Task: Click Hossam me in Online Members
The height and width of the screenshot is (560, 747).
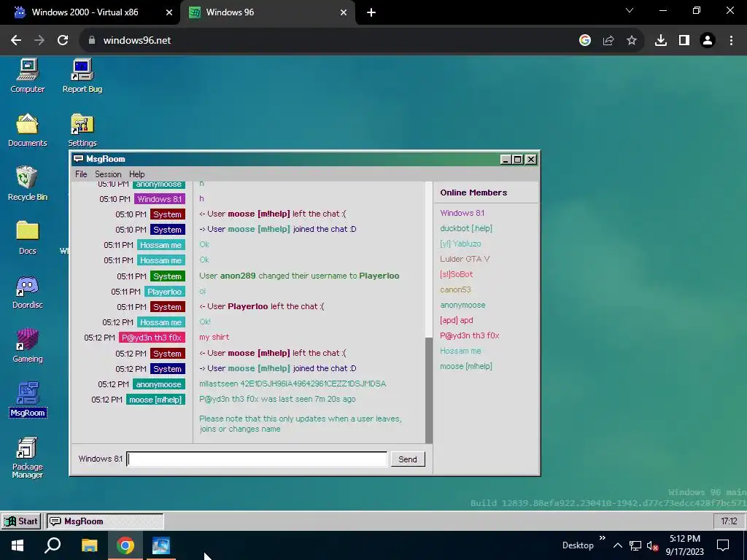Action: pos(460,351)
